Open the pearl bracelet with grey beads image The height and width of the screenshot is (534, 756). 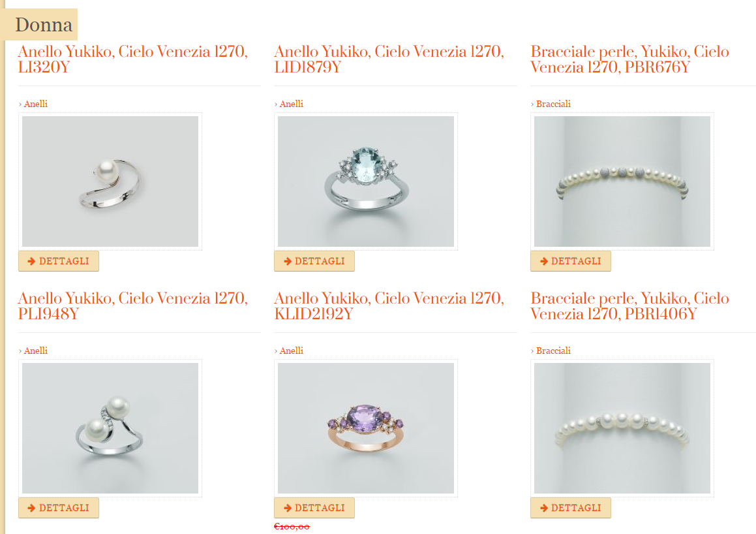coord(622,181)
